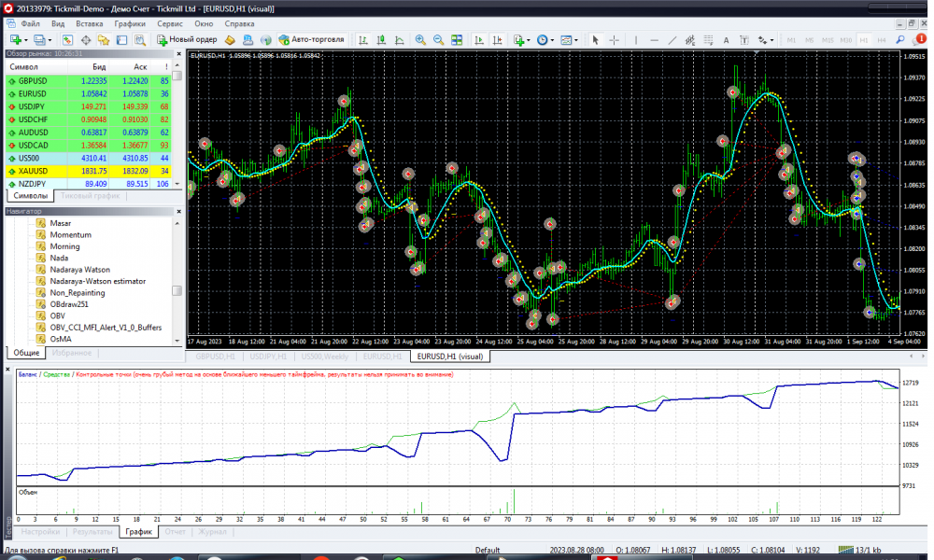Screen dimensions: 934x560
Task: Open the Сервис menu
Action: 170,22
